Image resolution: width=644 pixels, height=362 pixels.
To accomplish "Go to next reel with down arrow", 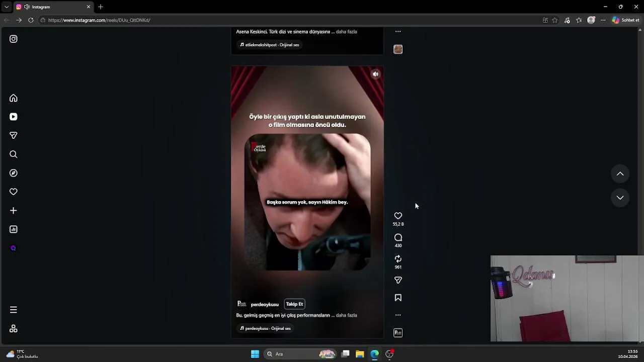I will click(x=620, y=198).
